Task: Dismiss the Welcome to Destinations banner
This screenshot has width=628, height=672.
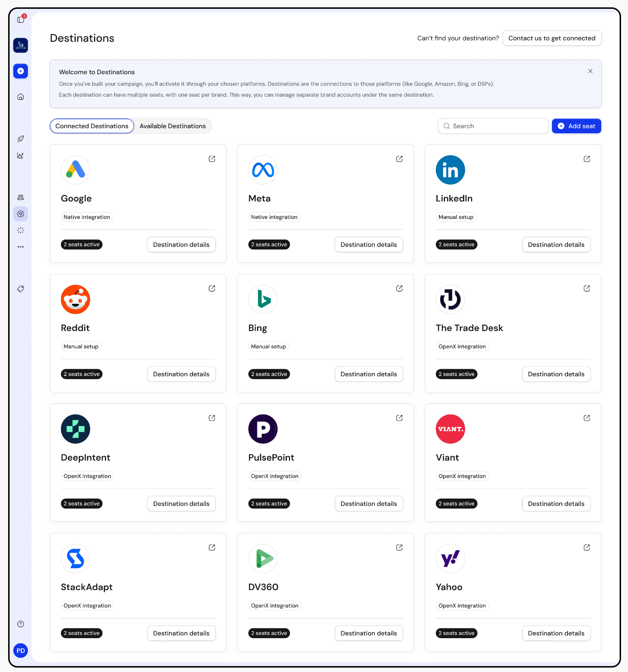Action: click(x=590, y=71)
